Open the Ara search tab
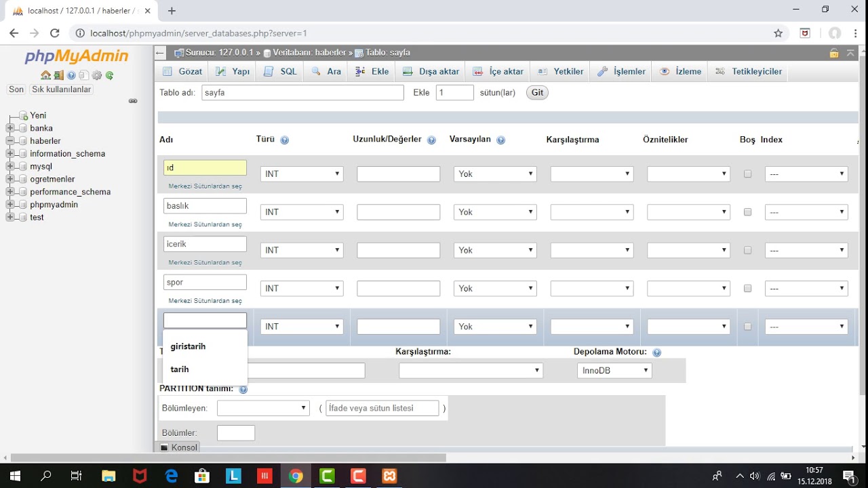 coord(327,71)
